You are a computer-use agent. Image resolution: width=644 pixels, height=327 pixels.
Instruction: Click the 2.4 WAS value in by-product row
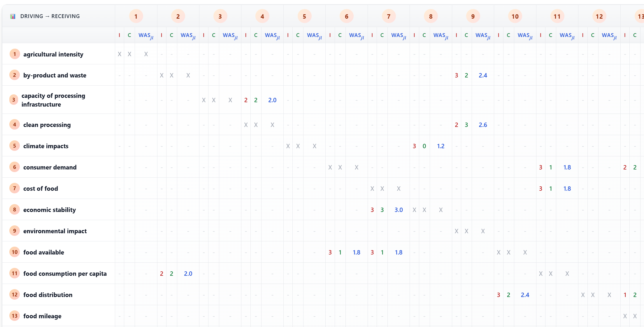tap(483, 75)
